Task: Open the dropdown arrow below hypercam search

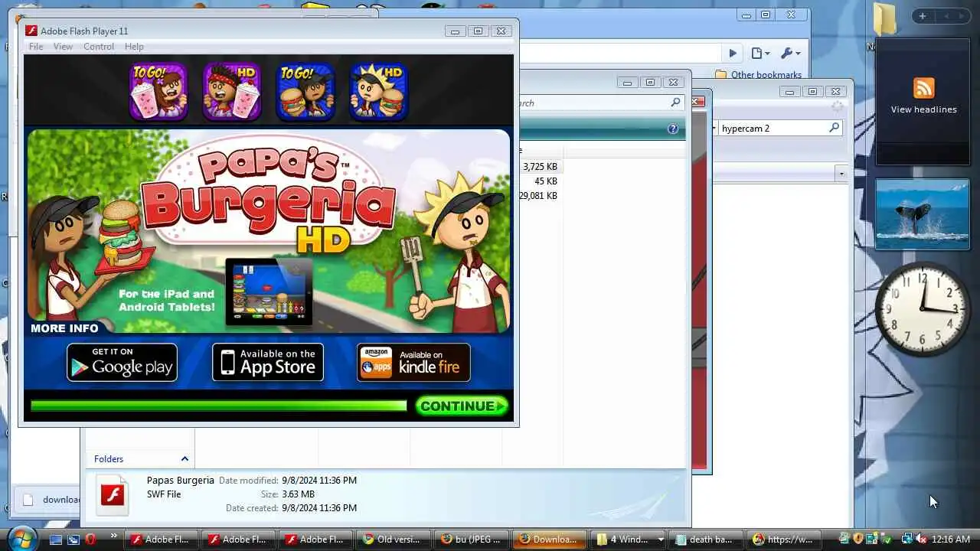Action: pyautogui.click(x=841, y=174)
